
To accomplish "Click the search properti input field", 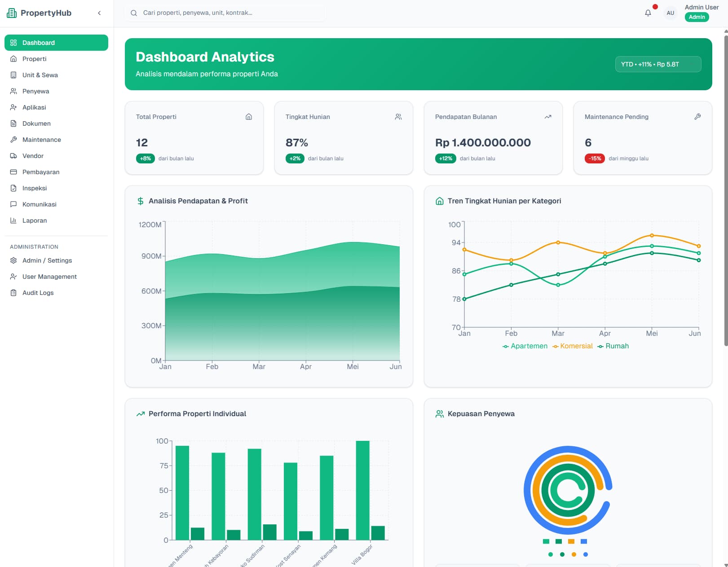I will [225, 13].
